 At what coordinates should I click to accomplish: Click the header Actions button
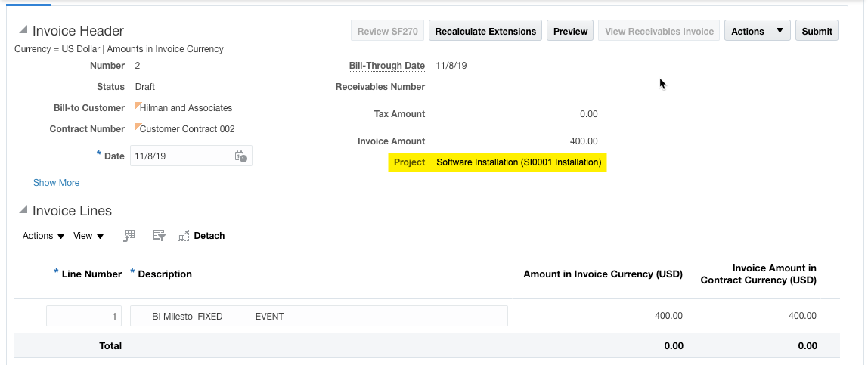click(x=747, y=31)
